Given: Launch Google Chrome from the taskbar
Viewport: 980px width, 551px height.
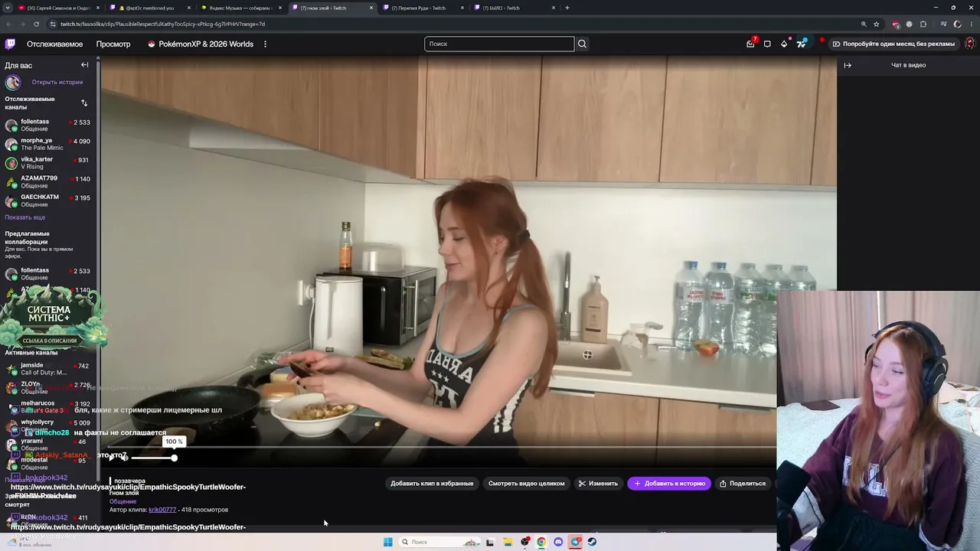Looking at the screenshot, I should [x=541, y=542].
